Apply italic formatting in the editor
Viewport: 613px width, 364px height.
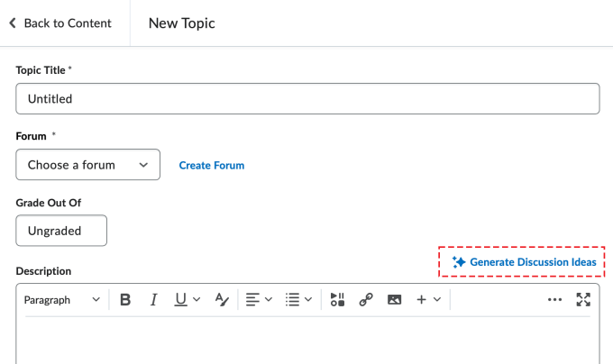pyautogui.click(x=153, y=300)
